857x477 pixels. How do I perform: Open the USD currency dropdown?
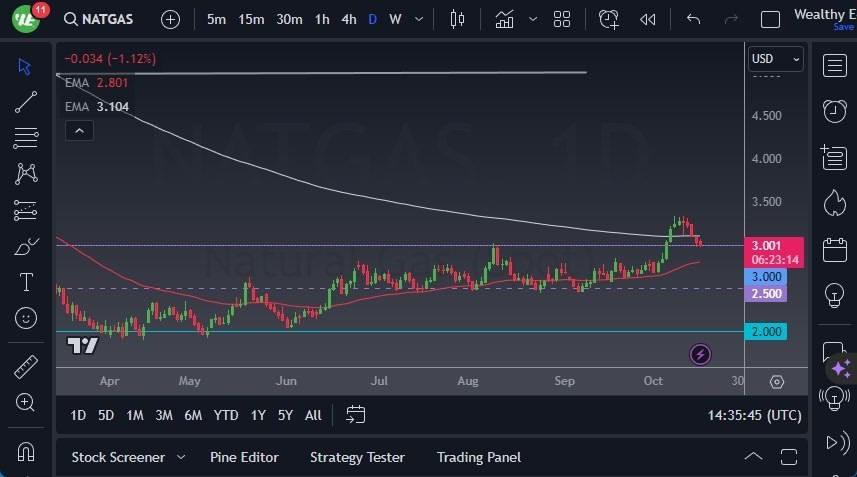(x=776, y=60)
